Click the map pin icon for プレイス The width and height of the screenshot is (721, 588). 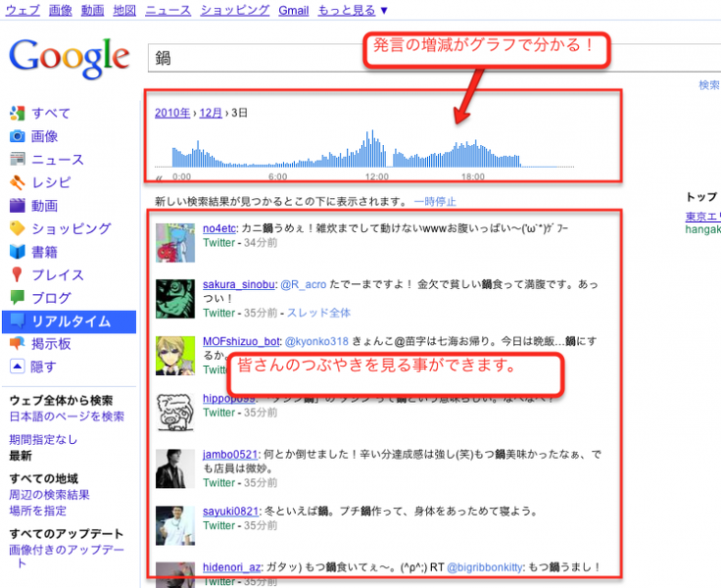[x=17, y=274]
